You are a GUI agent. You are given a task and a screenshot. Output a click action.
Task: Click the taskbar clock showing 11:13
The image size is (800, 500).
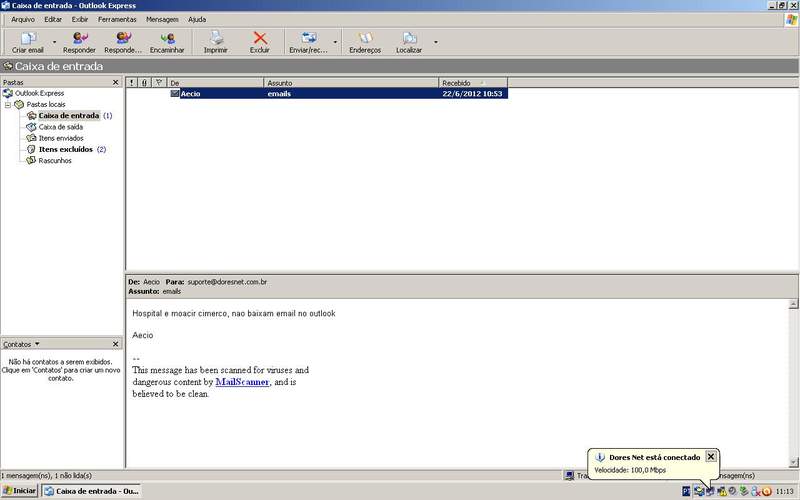[x=785, y=492]
